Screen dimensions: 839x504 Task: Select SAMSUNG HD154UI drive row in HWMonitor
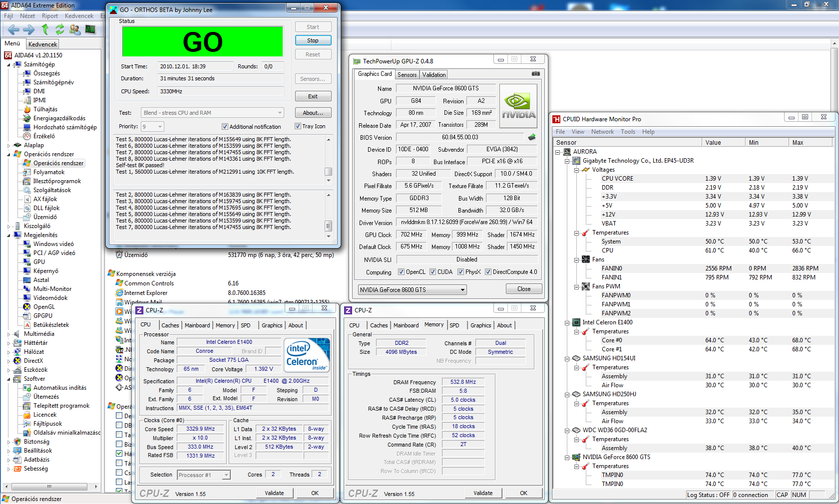pos(609,358)
